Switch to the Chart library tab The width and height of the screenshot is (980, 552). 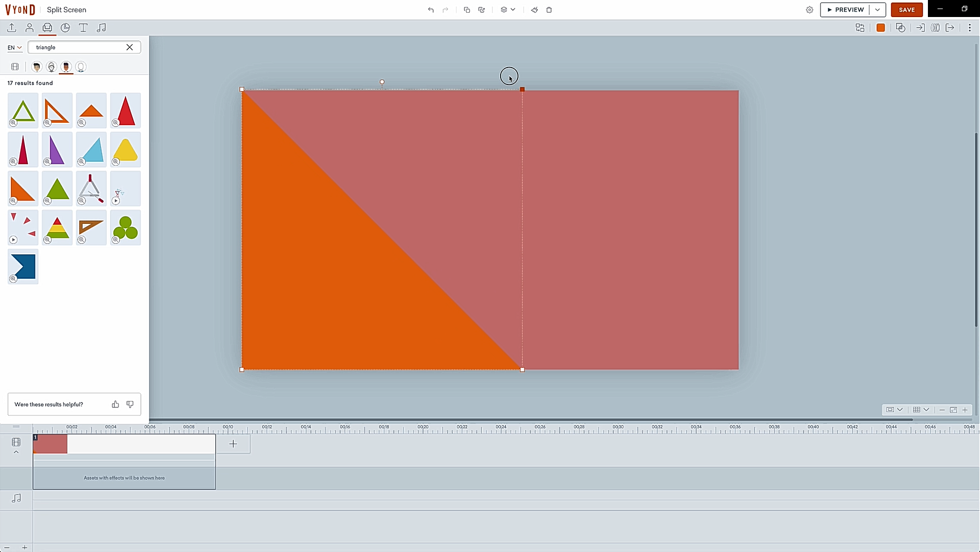65,28
